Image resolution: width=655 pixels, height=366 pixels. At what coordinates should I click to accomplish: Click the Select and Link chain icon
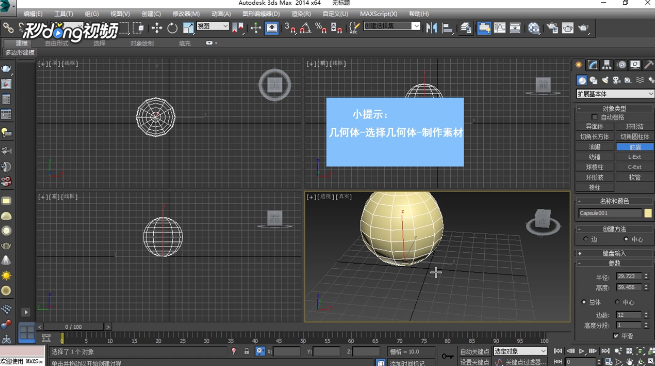8,28
